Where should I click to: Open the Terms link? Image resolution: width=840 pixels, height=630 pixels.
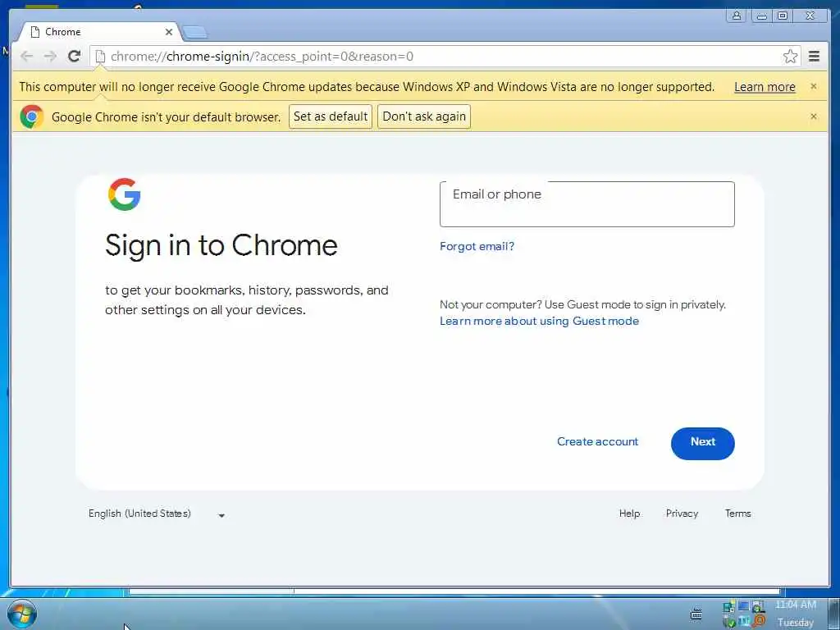tap(737, 514)
